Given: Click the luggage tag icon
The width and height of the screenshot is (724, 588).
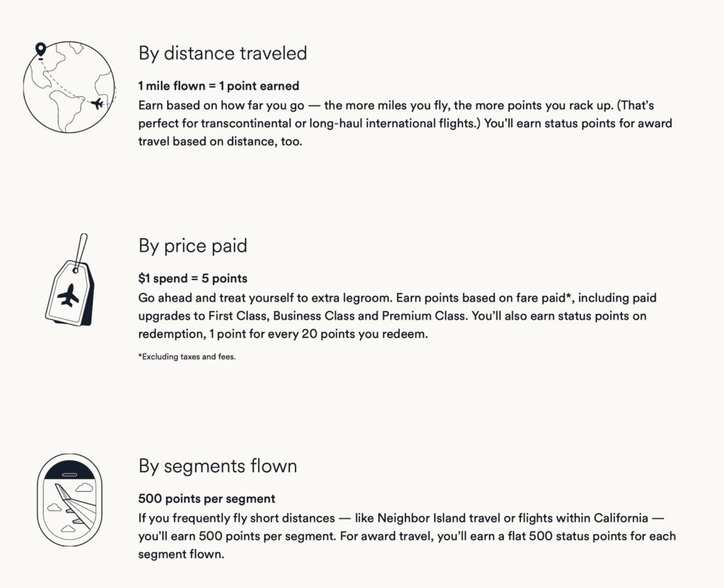Looking at the screenshot, I should (70, 280).
